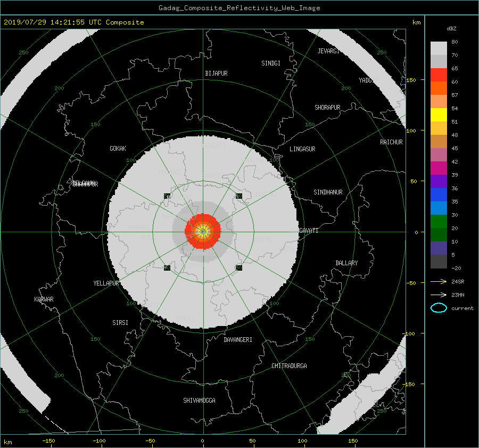
Task: Click the 48-45 dBZ tan swatch
Action: pos(439,142)
